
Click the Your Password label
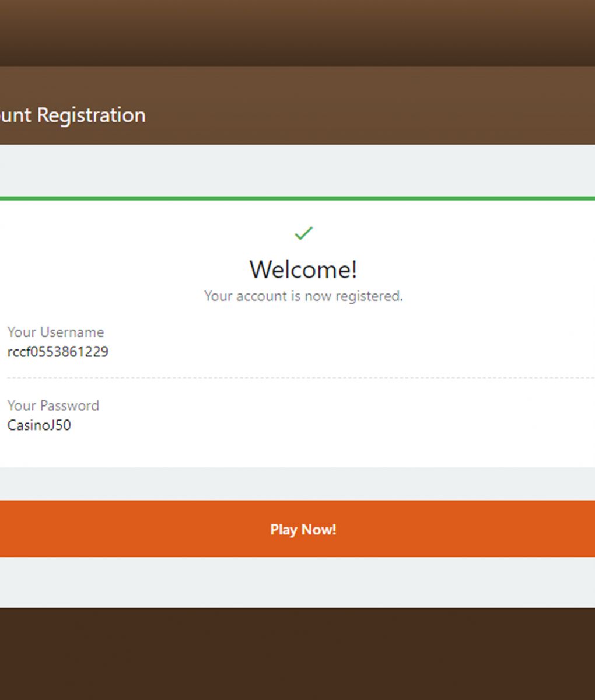click(x=53, y=405)
